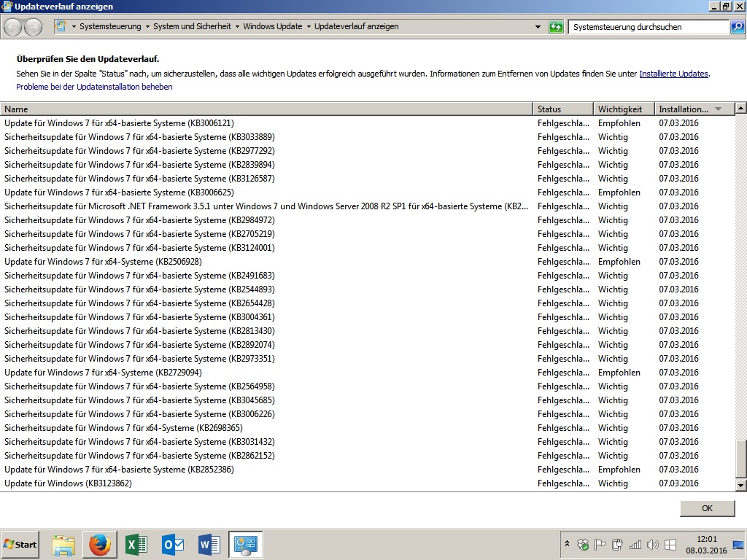747x560 pixels.
Task: Select security update KB2977292
Action: click(368, 150)
